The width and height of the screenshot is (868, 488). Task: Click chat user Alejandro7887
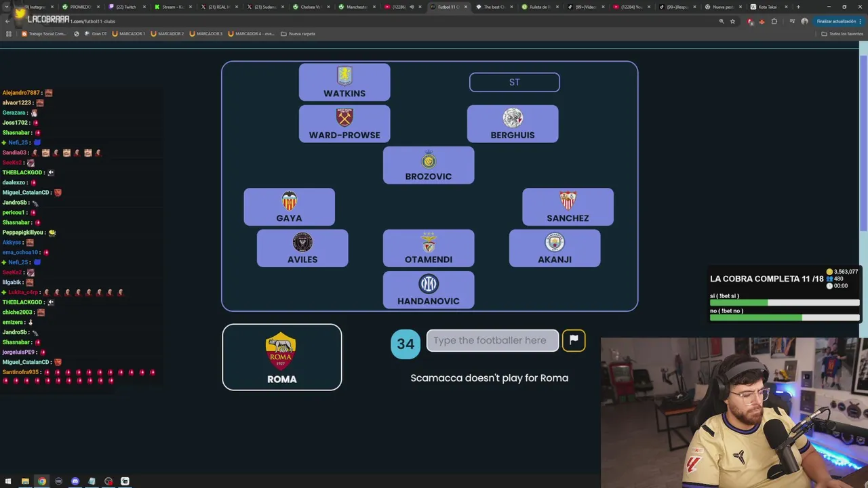coord(21,93)
